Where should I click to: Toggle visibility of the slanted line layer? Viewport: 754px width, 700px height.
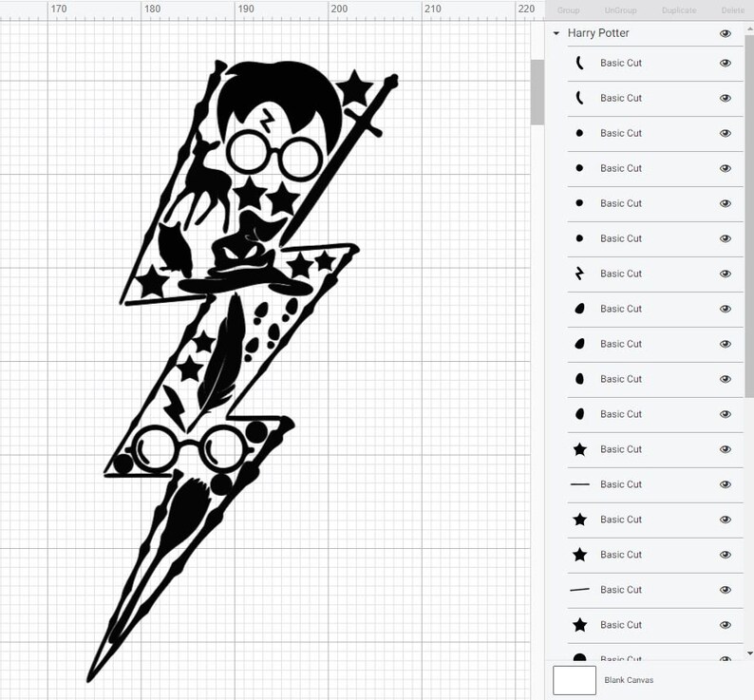(x=726, y=590)
